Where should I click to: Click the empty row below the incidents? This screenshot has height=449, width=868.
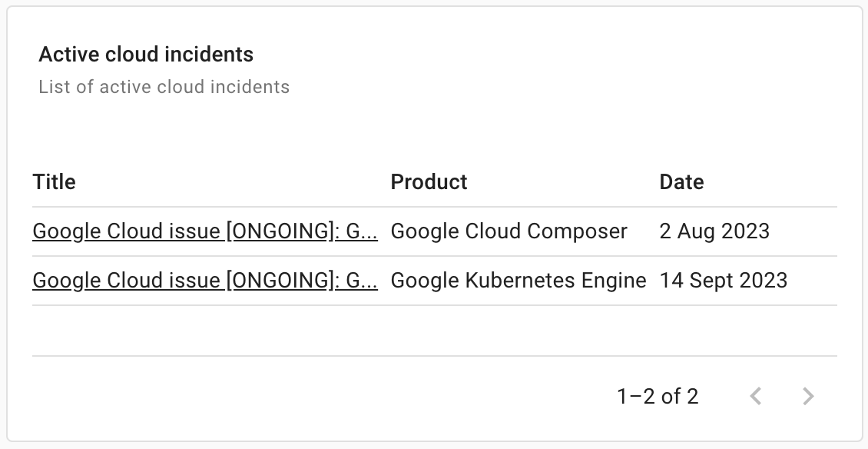(434, 331)
